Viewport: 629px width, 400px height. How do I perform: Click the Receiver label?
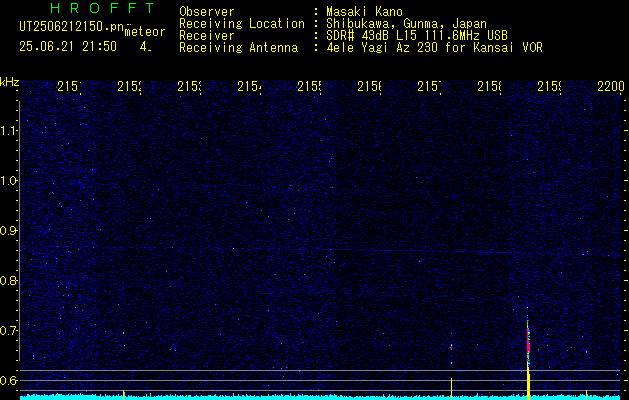(x=207, y=36)
